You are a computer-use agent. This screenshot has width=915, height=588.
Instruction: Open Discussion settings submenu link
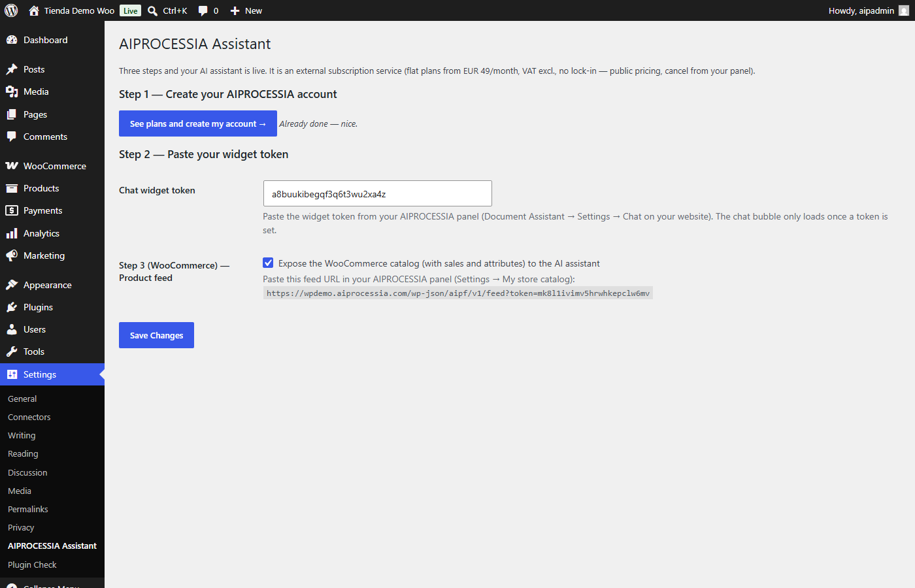pyautogui.click(x=27, y=472)
